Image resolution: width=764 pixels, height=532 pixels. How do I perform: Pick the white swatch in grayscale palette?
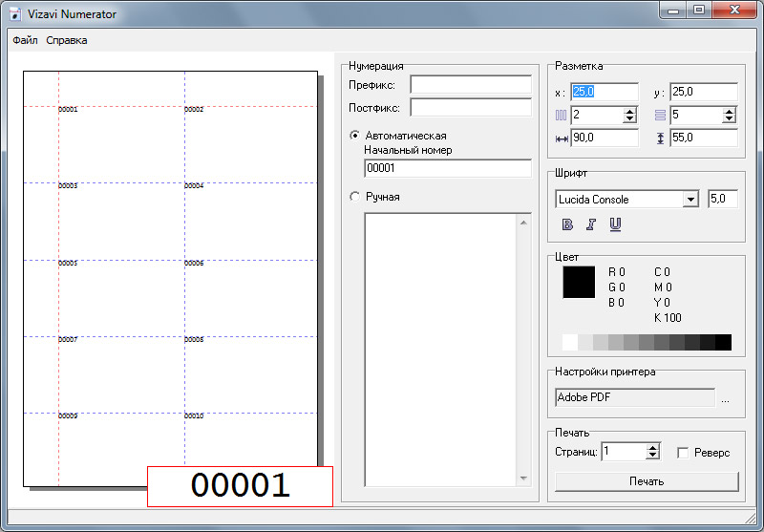(x=570, y=342)
